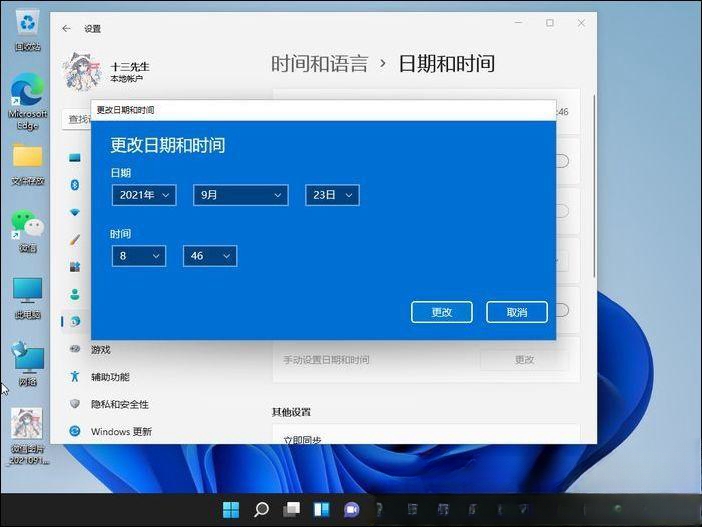Expand the day dropdown showing 23日
The width and height of the screenshot is (702, 527).
[x=332, y=195]
